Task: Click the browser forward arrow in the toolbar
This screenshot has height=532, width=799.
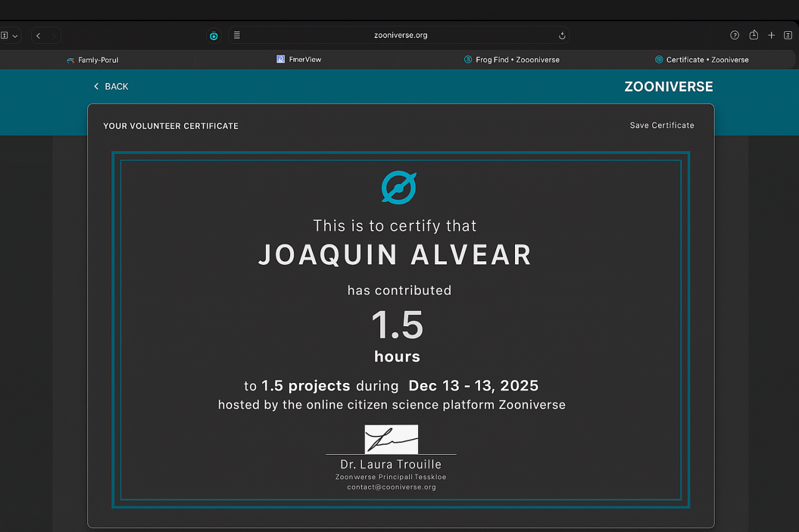Action: pyautogui.click(x=54, y=36)
